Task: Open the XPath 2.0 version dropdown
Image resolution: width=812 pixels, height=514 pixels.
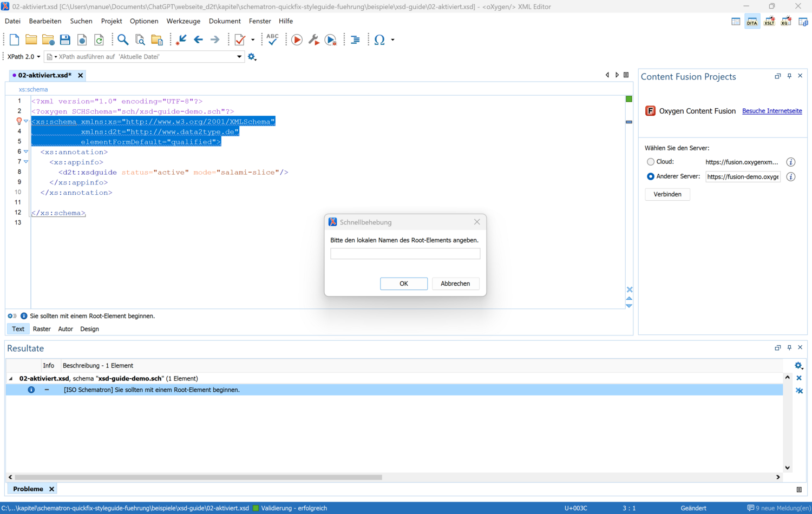Action: [24, 57]
